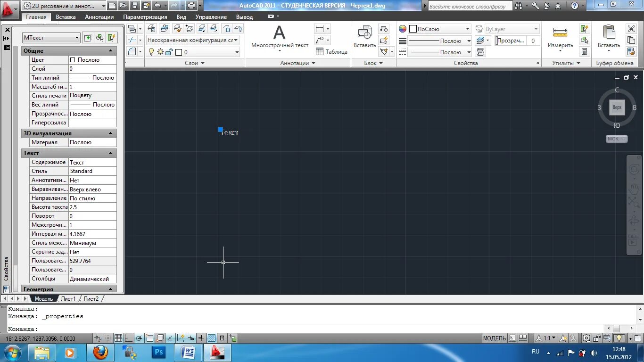This screenshot has height=362, width=644.
Task: Click the Pan hand icon on navigation bar
Action: point(634,189)
